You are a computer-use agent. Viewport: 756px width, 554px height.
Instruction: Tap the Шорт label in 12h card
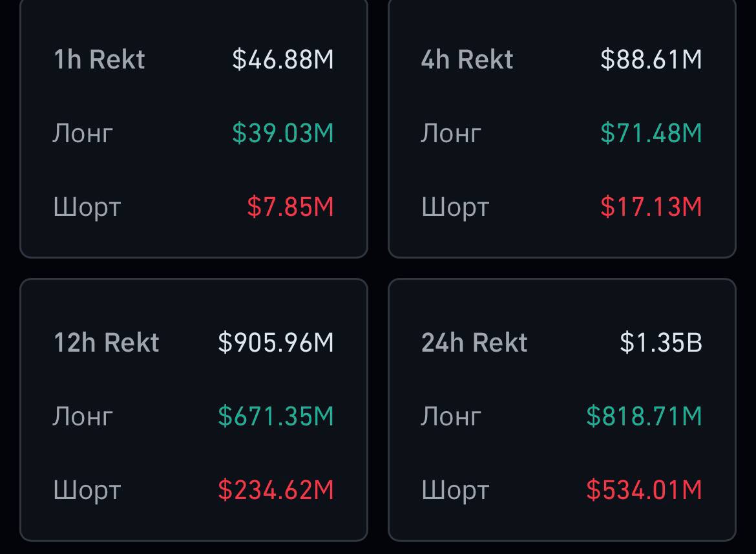pos(87,491)
